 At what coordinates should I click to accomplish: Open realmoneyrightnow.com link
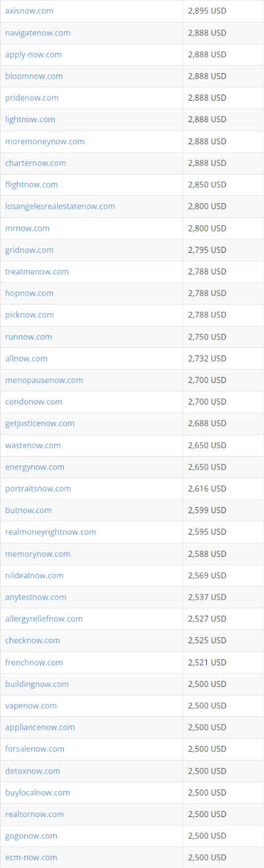coord(50,532)
